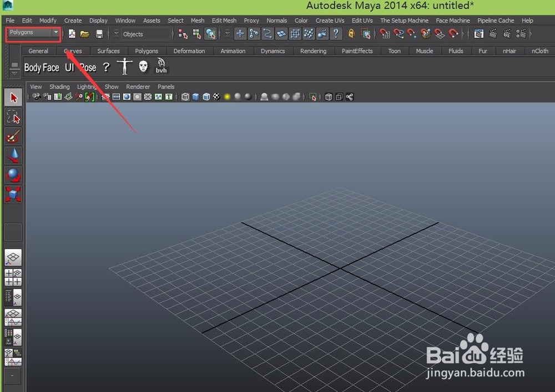Select the arrow Select tool in toolbox
The image size is (555, 392).
point(13,98)
